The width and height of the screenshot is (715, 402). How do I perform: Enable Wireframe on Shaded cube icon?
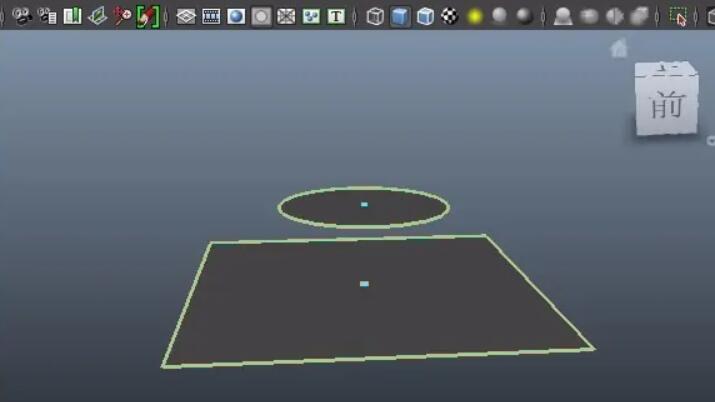pyautogui.click(x=425, y=16)
